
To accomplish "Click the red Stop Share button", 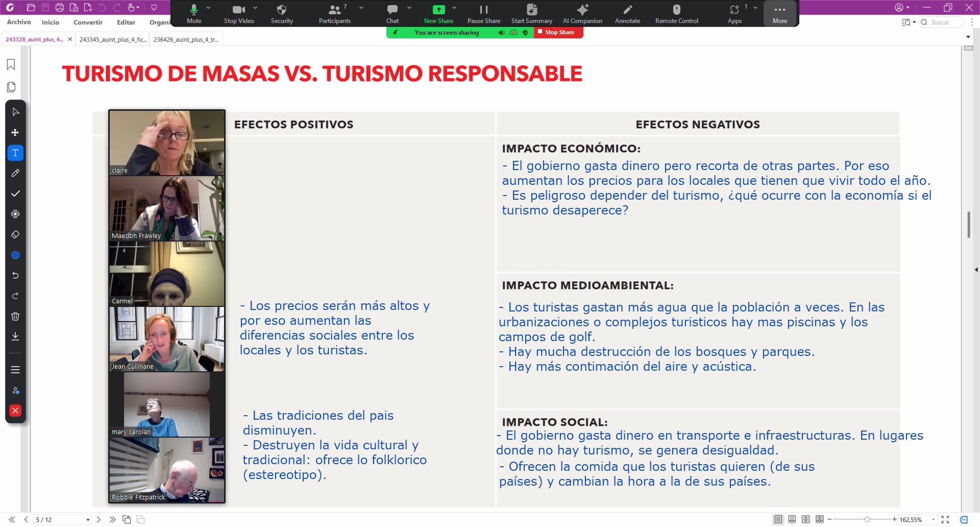I will point(558,32).
